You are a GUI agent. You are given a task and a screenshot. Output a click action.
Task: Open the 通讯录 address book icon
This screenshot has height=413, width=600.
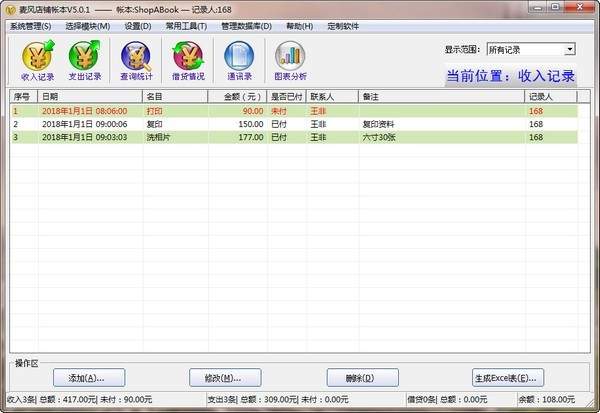238,60
